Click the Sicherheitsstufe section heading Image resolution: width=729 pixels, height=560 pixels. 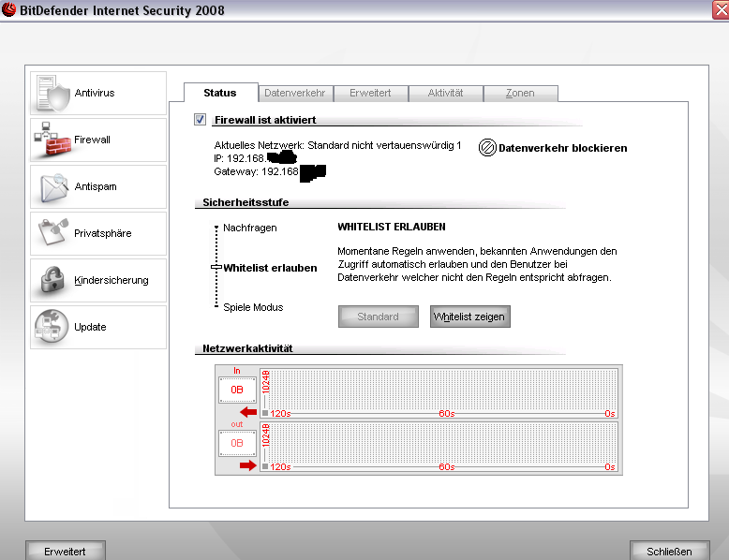(x=245, y=202)
